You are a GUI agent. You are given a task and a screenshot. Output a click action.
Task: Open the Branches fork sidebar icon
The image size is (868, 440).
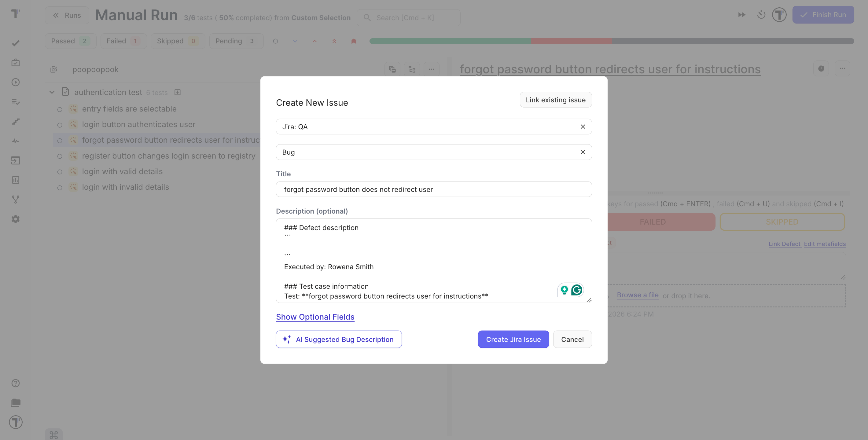16,200
